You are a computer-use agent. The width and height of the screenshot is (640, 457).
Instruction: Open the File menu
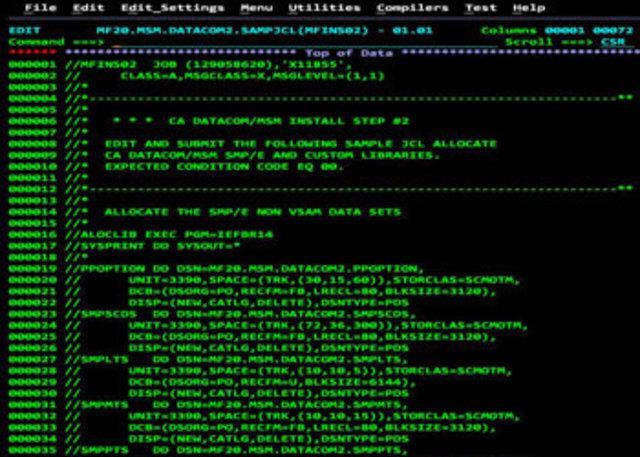(40, 8)
